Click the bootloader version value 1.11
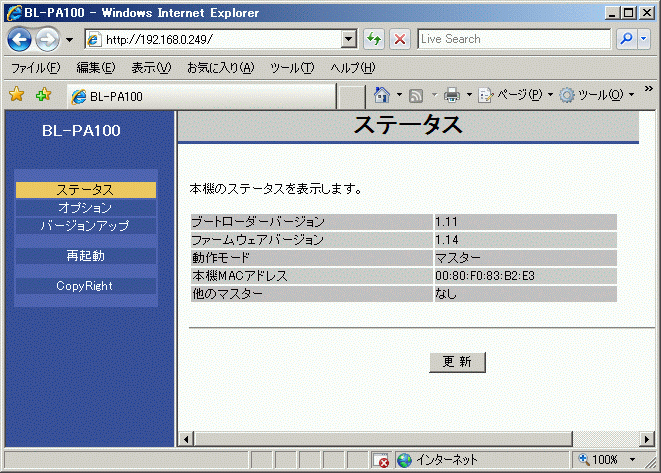The image size is (661, 473). coord(446,222)
